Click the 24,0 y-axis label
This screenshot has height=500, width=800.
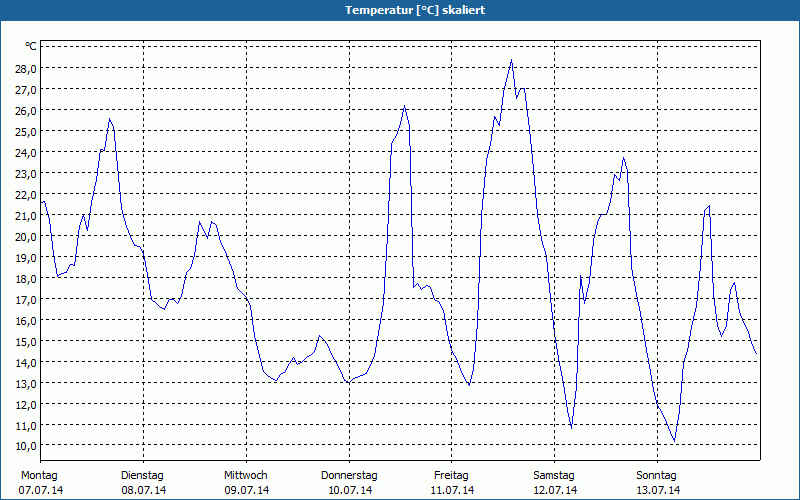(x=26, y=152)
